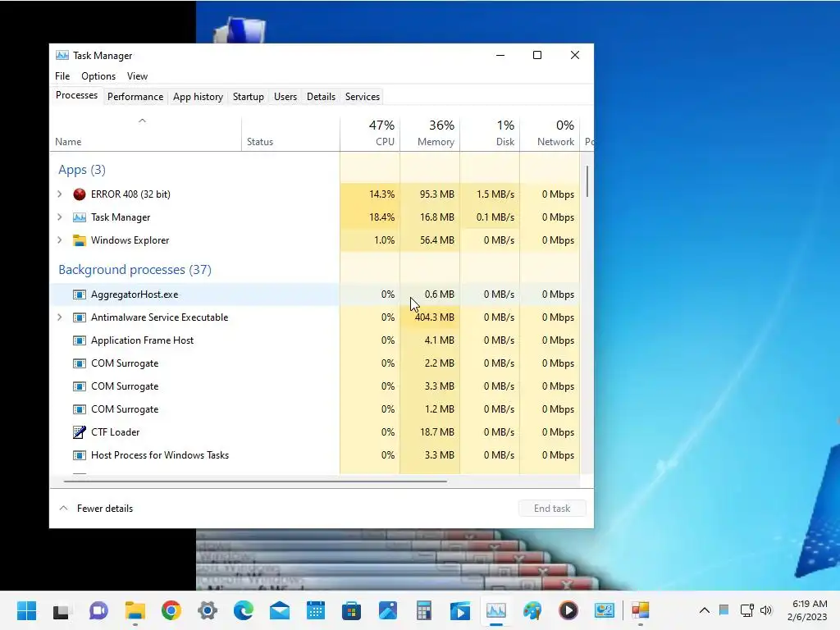The width and height of the screenshot is (840, 630).
Task: Select the COM Surrogate row using 2.2 MB
Action: (x=315, y=363)
